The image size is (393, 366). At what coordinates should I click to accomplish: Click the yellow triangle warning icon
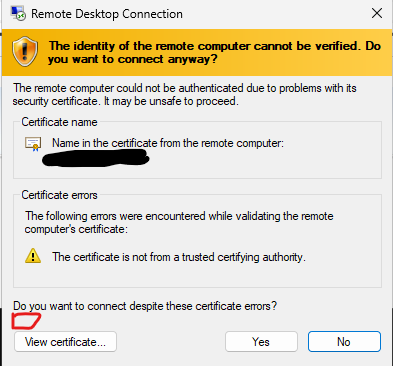33,256
